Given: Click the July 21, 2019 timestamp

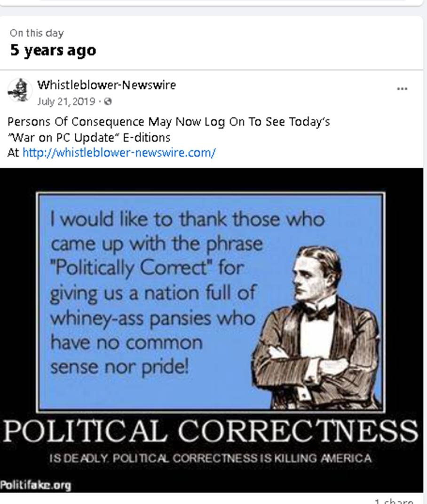Looking at the screenshot, I should coord(66,102).
